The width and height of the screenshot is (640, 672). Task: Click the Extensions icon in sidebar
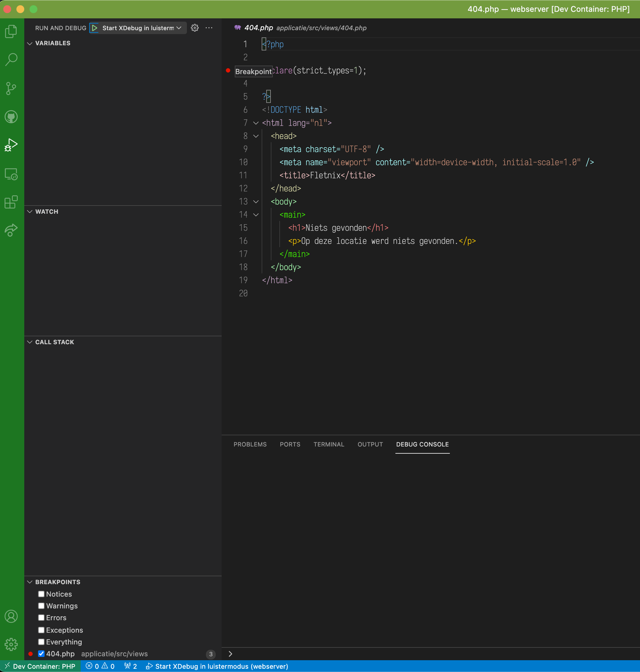[x=11, y=202]
